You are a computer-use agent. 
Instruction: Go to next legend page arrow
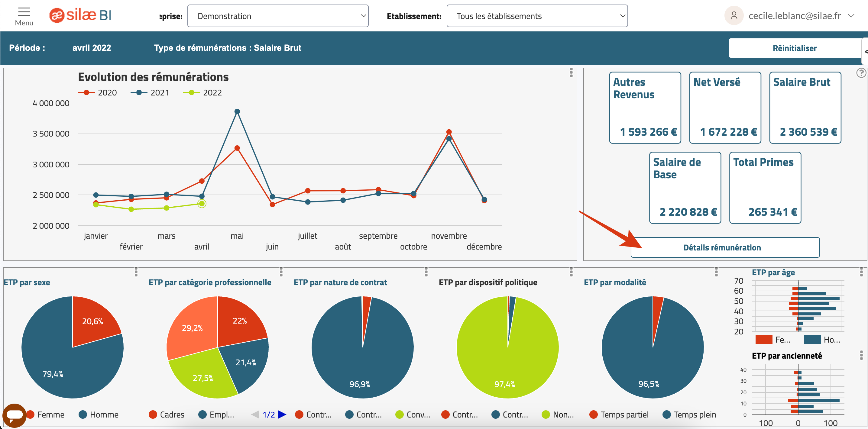[x=282, y=414]
